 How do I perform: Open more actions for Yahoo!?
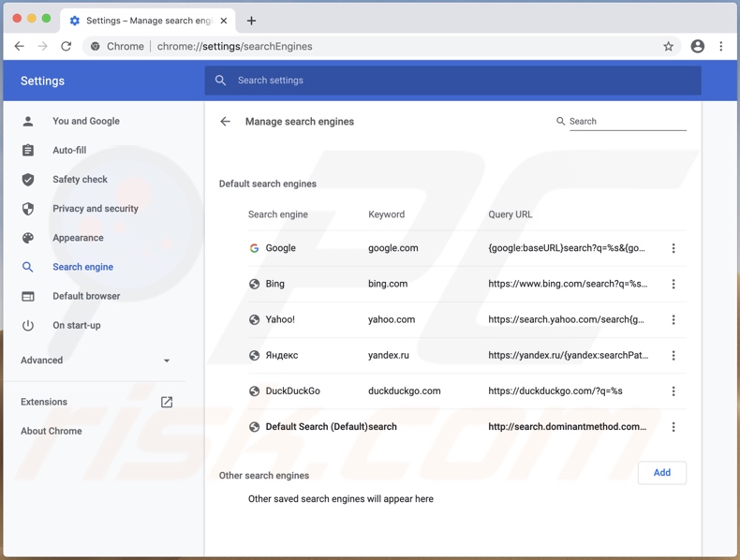coord(673,320)
